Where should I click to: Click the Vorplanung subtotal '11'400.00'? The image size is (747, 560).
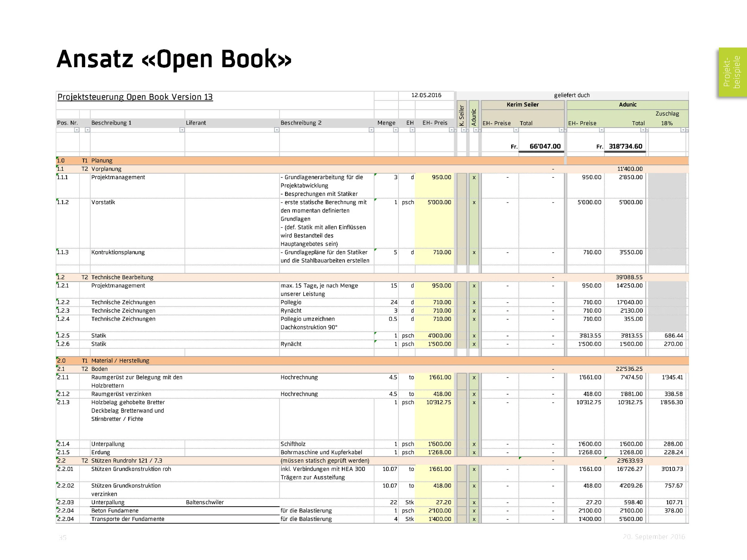[630, 169]
